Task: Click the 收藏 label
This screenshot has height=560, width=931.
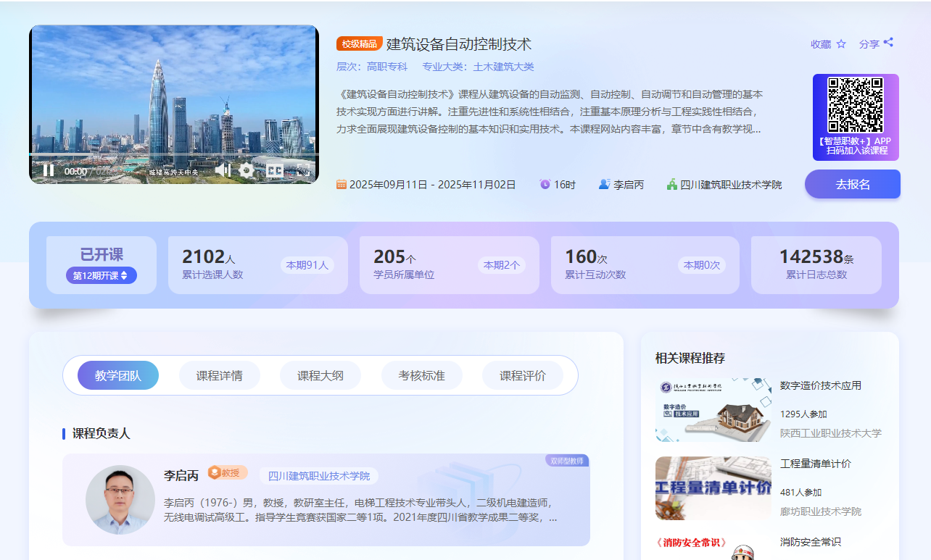Action: 821,43
